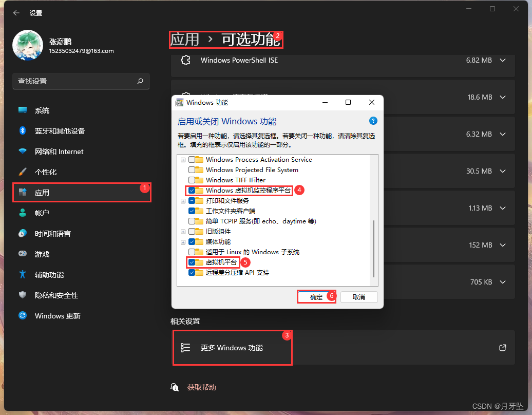Toggle 虚拟机平台 checkbox
Image resolution: width=532 pixels, height=415 pixels.
[x=192, y=262]
